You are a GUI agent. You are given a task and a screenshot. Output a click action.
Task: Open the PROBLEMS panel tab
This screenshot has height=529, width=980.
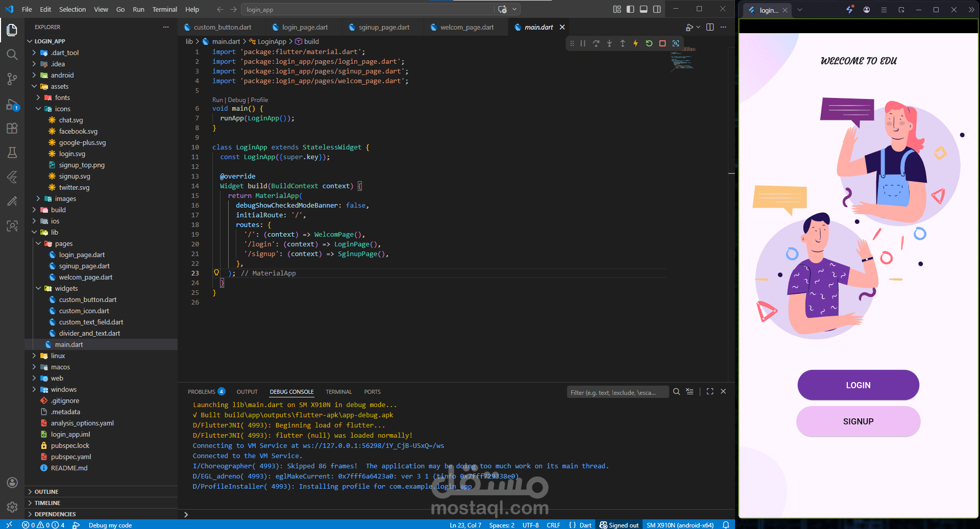[x=206, y=392]
